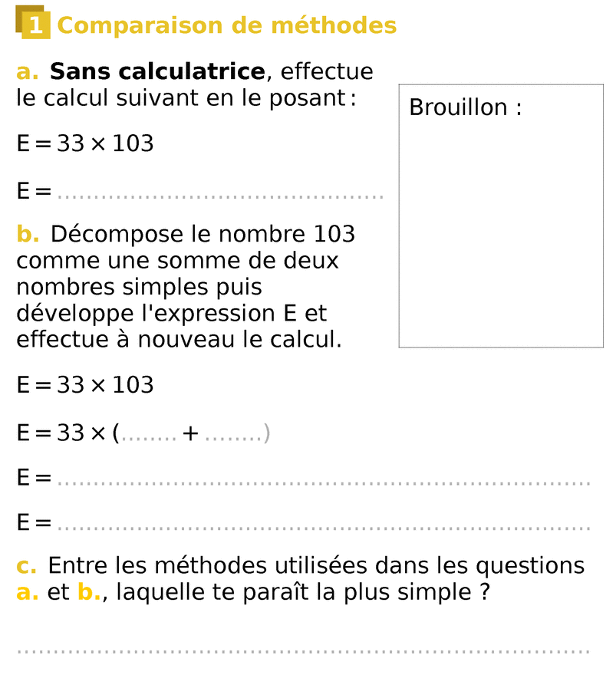Click the first full-width dotted E line in question b

324,482
